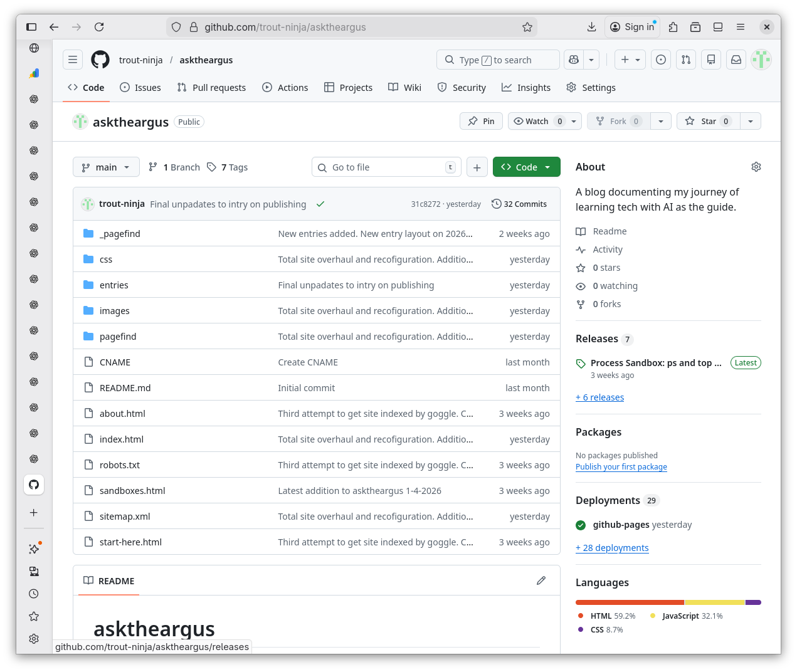Open the notifications inbox icon
797x672 pixels.
tap(736, 60)
